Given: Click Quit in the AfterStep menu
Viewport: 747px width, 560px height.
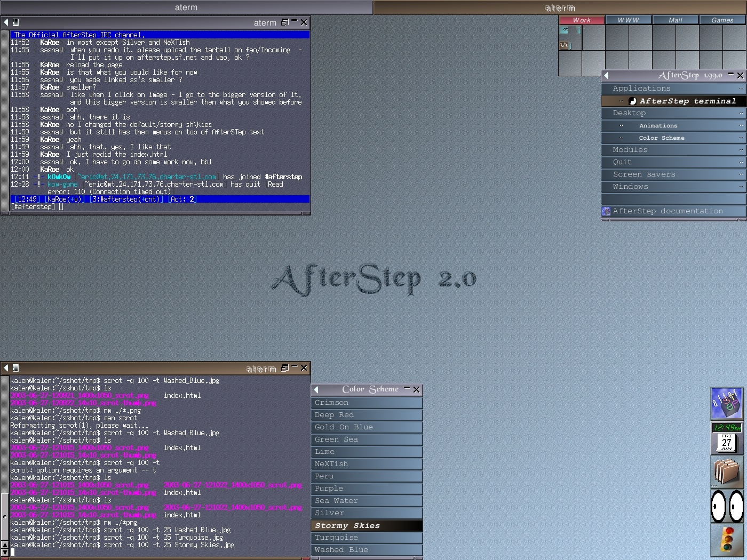Looking at the screenshot, I should click(622, 162).
